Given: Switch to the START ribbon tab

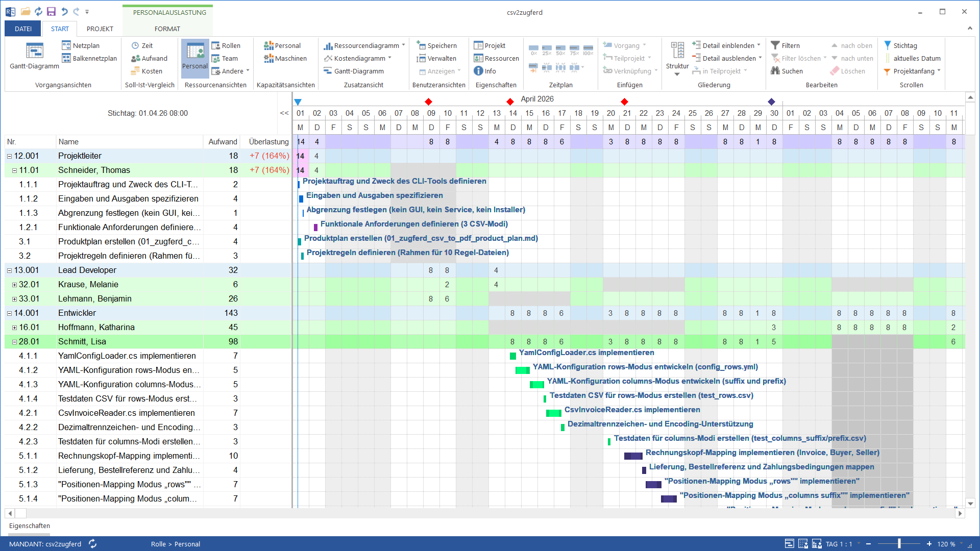Looking at the screenshot, I should [x=60, y=29].
